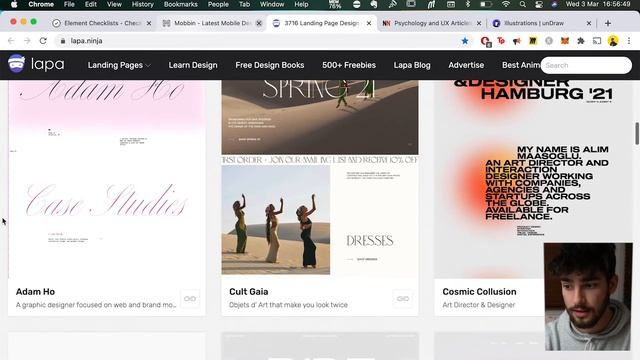Close the Element Checklists tab
The width and height of the screenshot is (640, 360).
(x=149, y=23)
